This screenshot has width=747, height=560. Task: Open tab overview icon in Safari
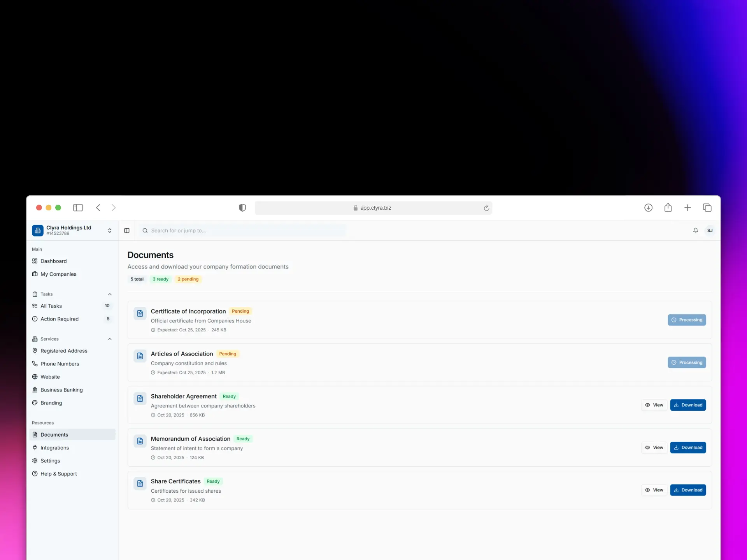pos(707,208)
